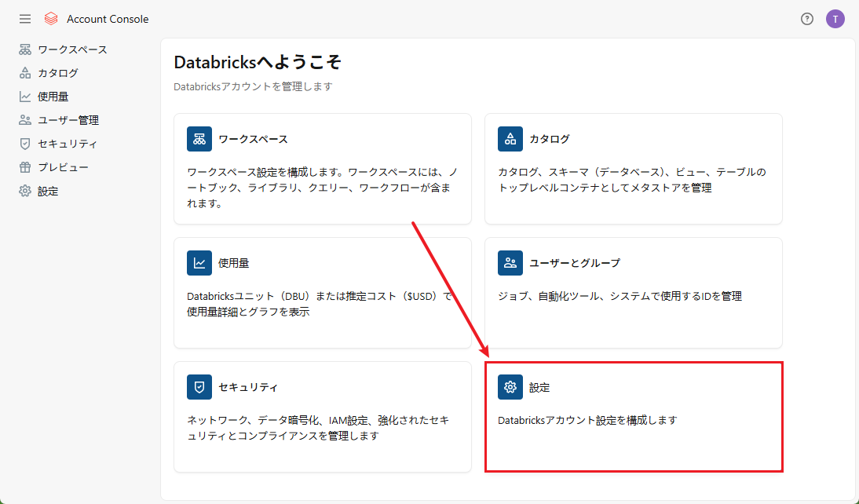This screenshot has width=859, height=504.
Task: Click the カタログ card's blue icon
Action: (510, 139)
